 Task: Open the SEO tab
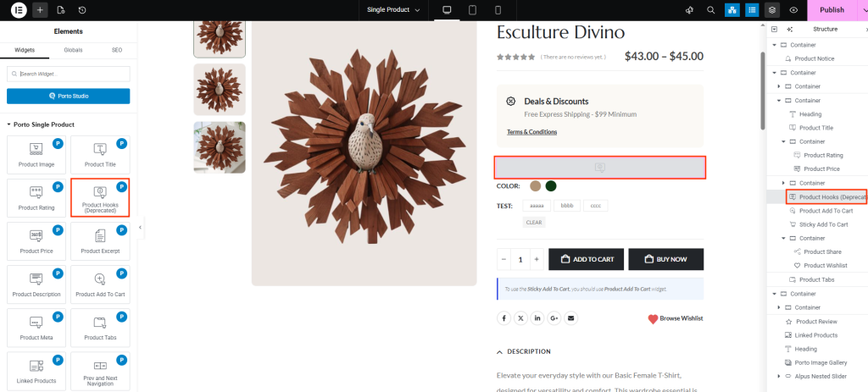[117, 51]
